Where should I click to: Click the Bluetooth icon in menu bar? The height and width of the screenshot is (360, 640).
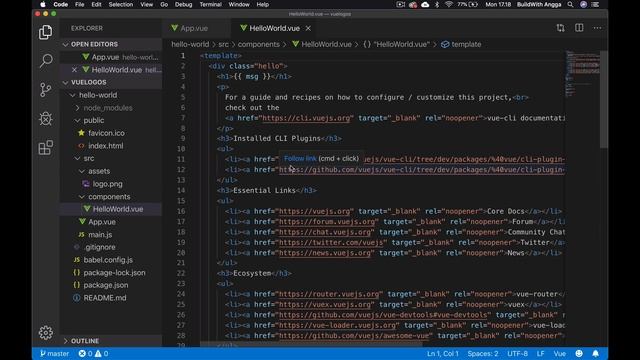tap(437, 4)
